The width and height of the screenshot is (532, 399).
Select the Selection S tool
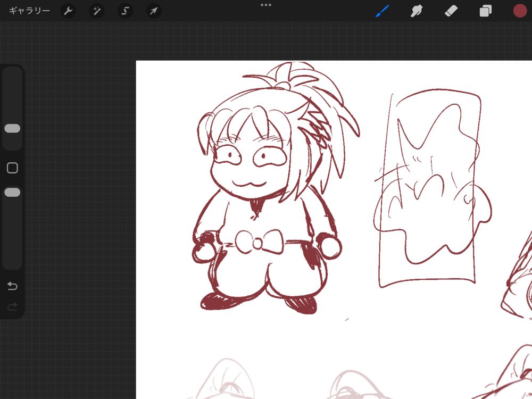125,11
